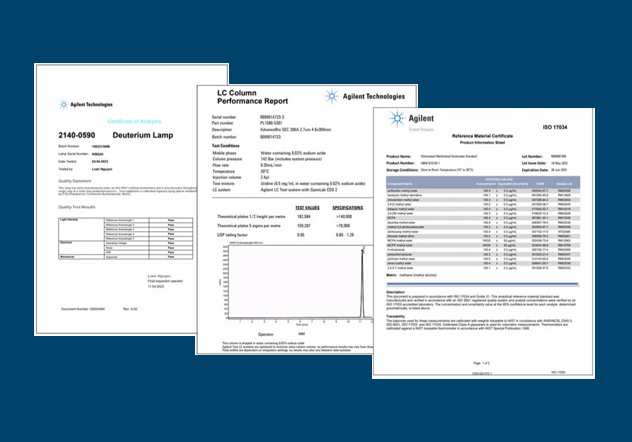Click the "Rev. A.00" footer text
The image size is (632, 442).
coord(130,309)
